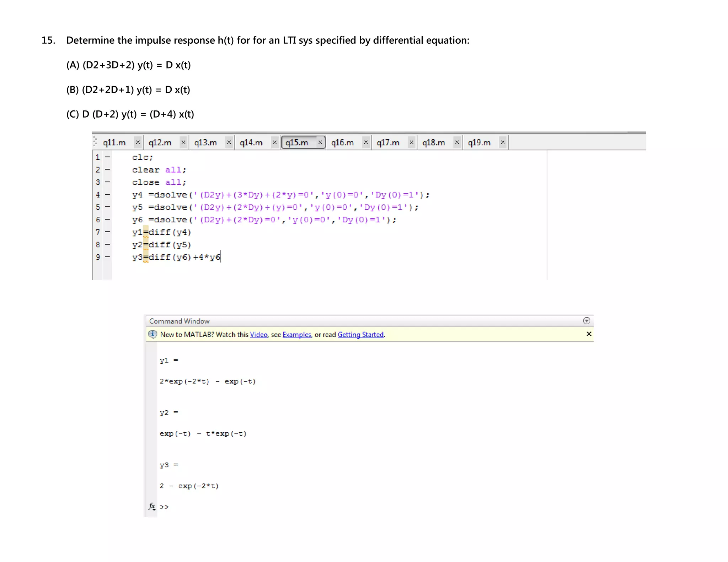Viewport: 728px width, 562px height.
Task: Open the Video link
Action: coord(258,335)
